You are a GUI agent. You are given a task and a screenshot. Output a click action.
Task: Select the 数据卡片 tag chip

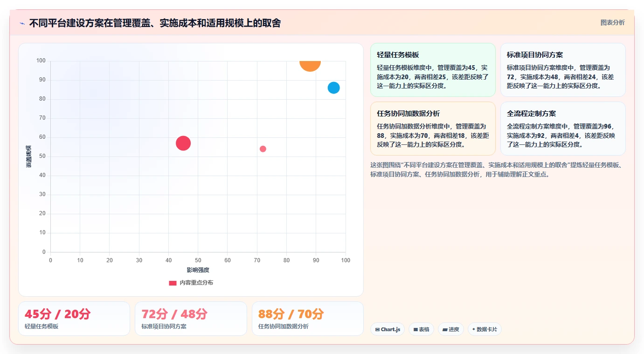click(x=485, y=329)
